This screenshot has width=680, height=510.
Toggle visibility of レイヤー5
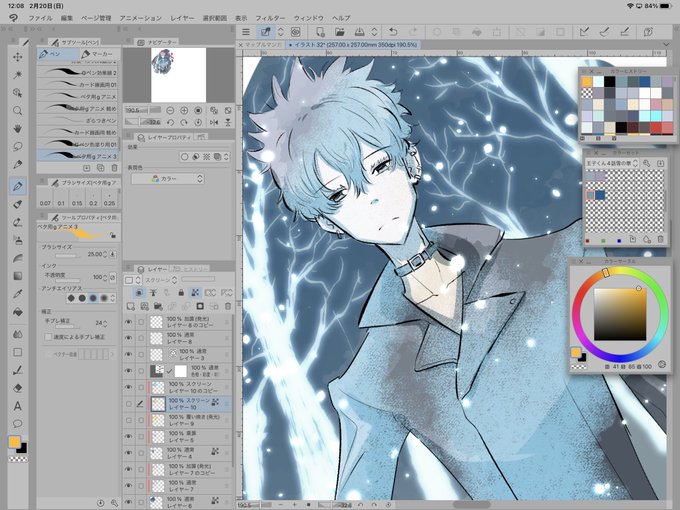tap(128, 436)
